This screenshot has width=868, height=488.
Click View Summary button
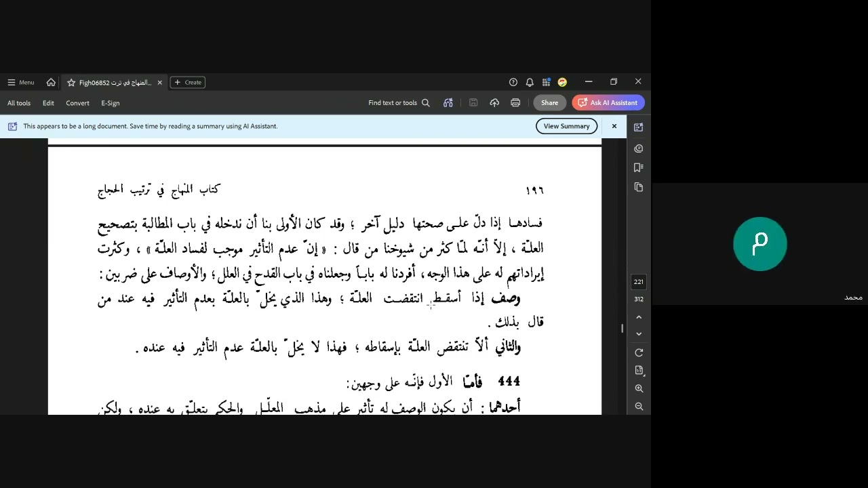[566, 126]
